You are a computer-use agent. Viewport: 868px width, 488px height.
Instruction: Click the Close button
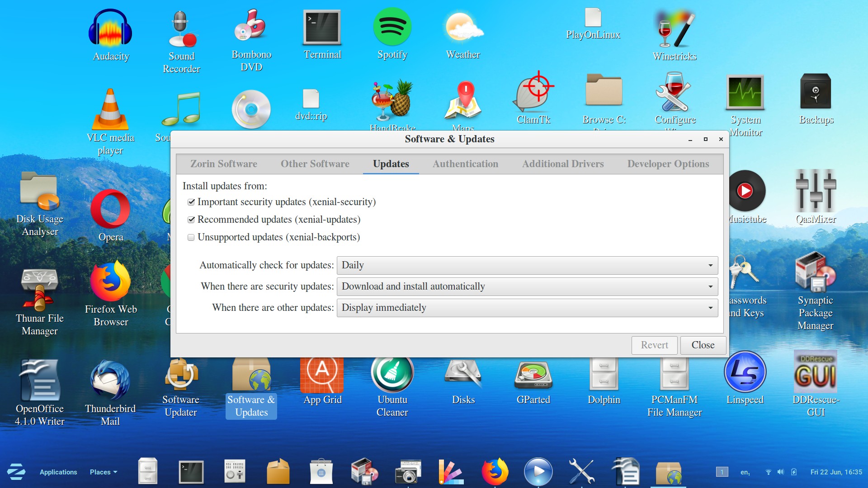click(703, 345)
